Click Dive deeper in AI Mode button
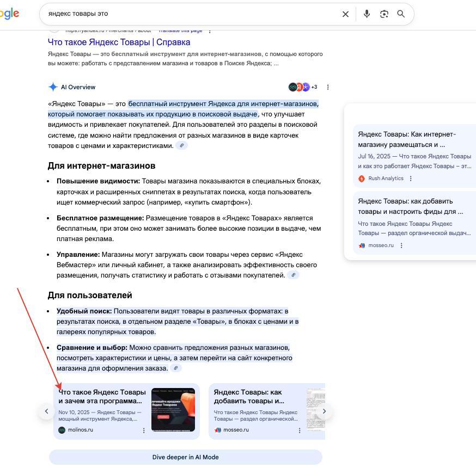 [185, 457]
